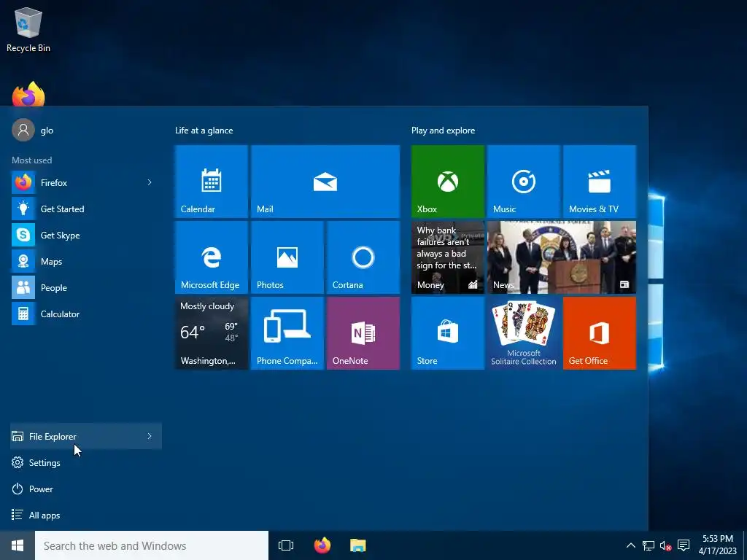The height and width of the screenshot is (560, 747).
Task: Open Settings from Start menu
Action: coord(86,462)
